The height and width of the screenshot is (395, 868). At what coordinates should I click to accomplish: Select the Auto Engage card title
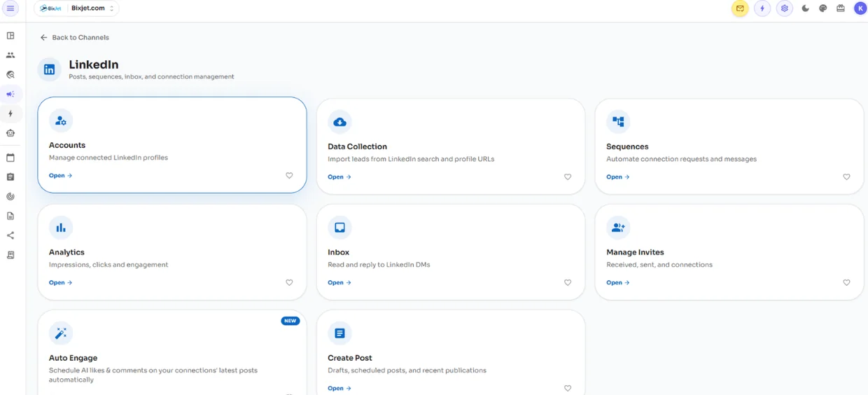pos(73,358)
